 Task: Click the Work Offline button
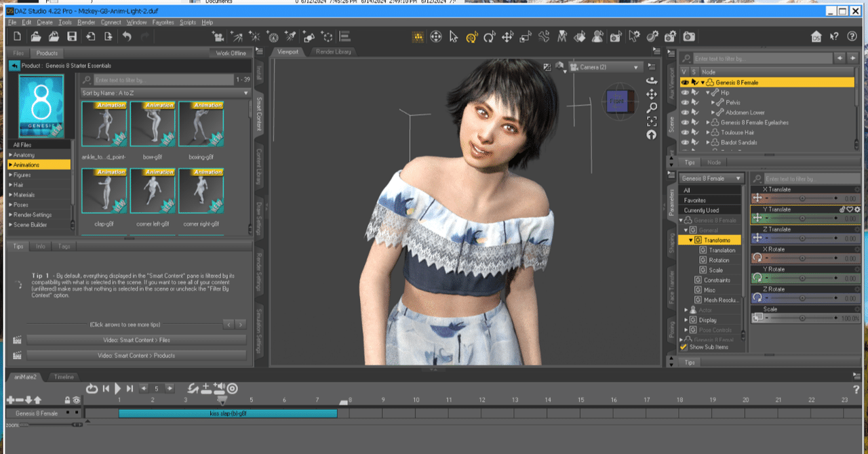231,53
